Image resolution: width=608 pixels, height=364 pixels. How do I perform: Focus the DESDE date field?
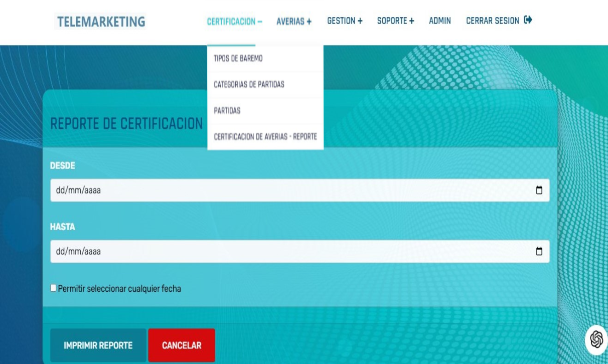299,191
